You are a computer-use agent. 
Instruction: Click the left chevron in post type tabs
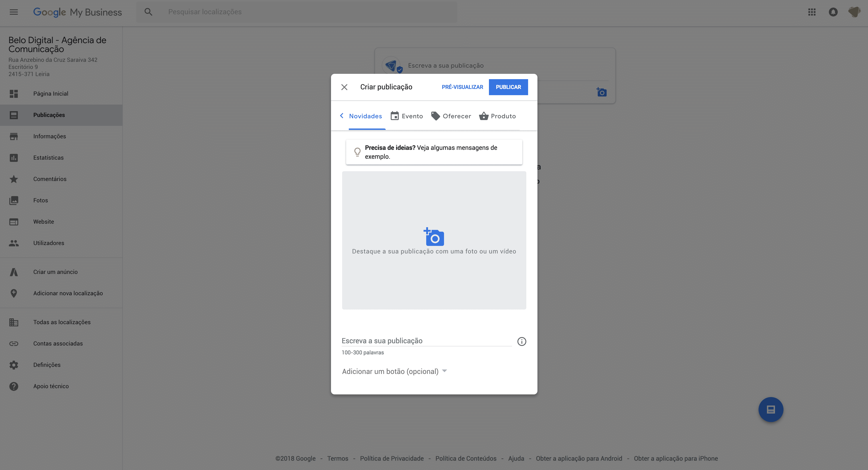point(342,116)
